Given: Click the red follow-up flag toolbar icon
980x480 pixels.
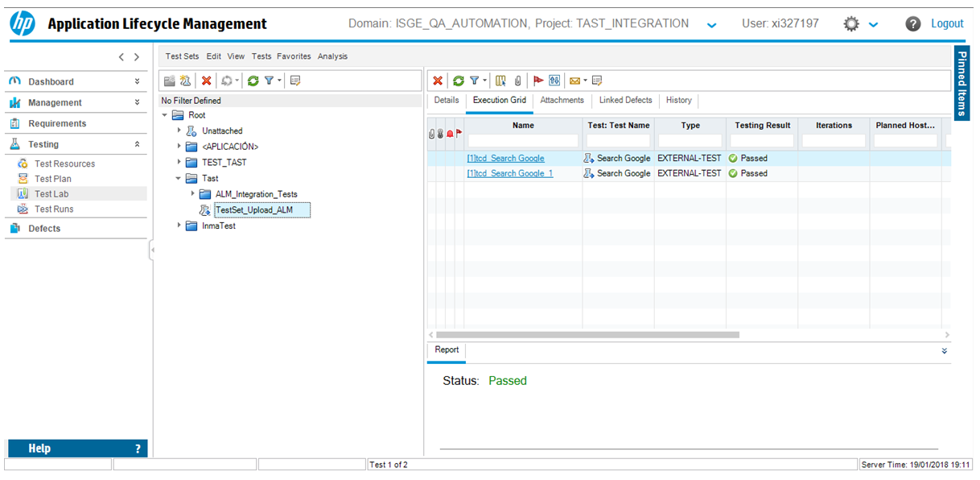Looking at the screenshot, I should 537,81.
